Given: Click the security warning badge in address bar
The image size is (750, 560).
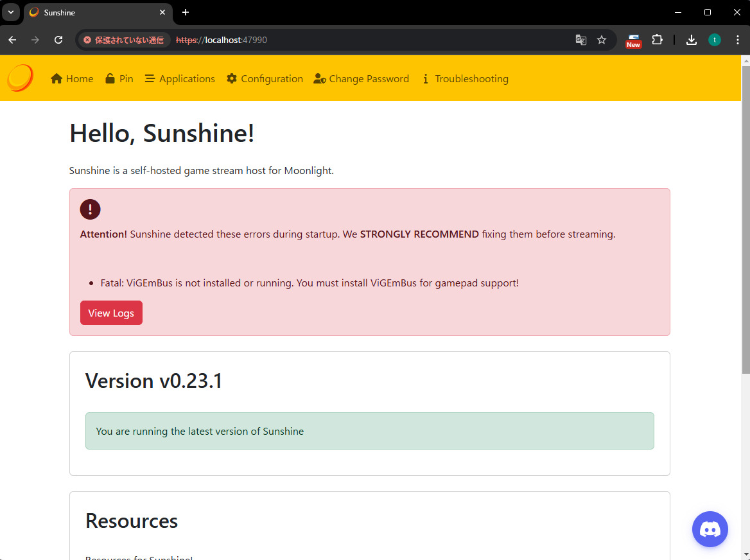Looking at the screenshot, I should point(123,40).
